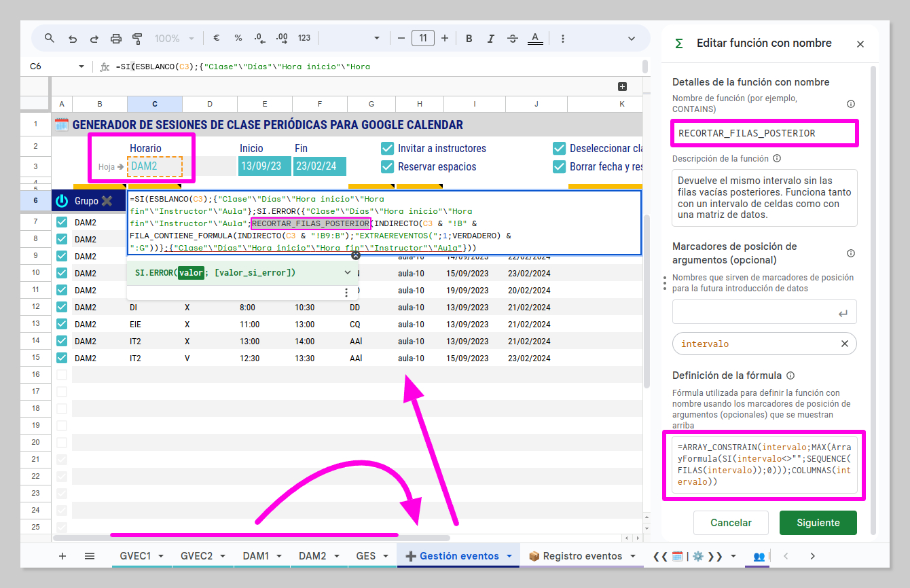The width and height of the screenshot is (910, 588).
Task: Print the spreadsheet
Action: [x=116, y=38]
